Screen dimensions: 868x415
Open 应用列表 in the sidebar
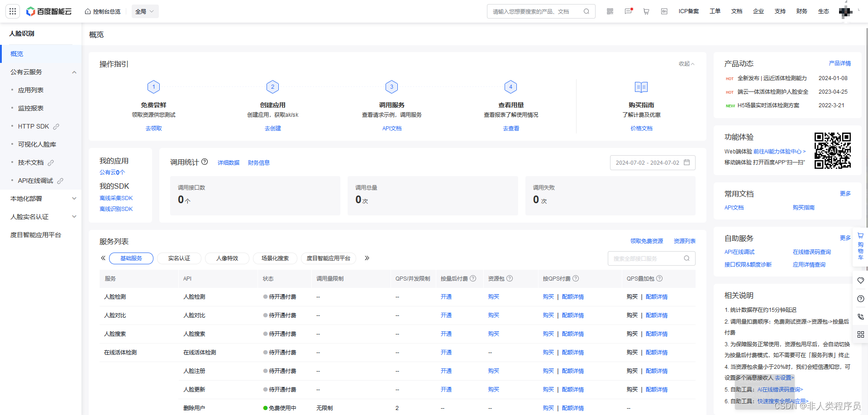pyautogui.click(x=31, y=90)
